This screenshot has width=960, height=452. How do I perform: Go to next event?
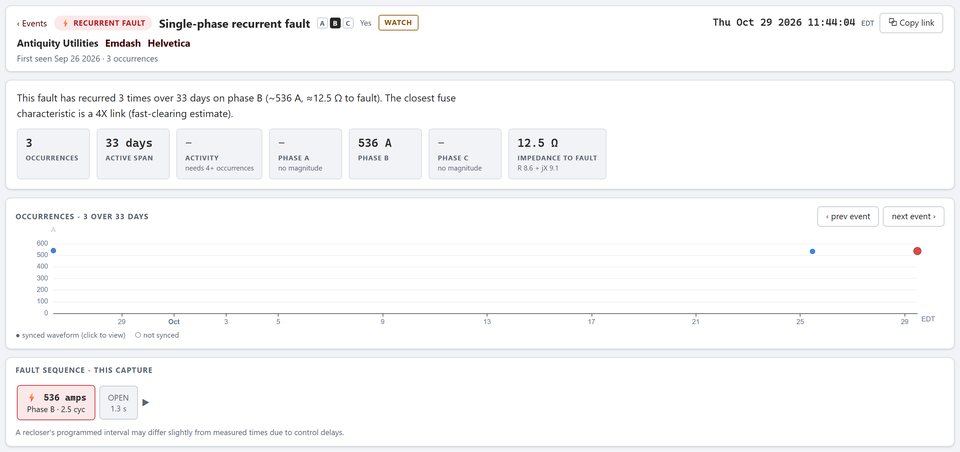tap(913, 216)
